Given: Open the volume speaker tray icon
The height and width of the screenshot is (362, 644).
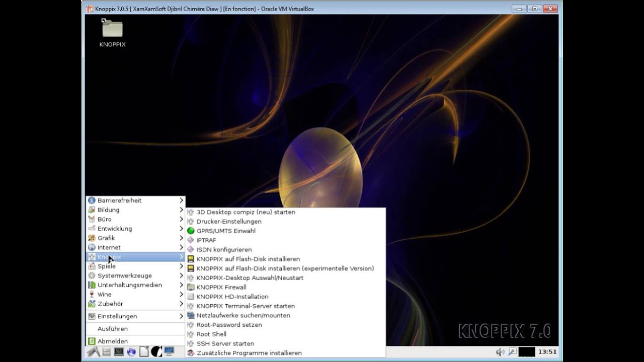Looking at the screenshot, I should coord(500,352).
